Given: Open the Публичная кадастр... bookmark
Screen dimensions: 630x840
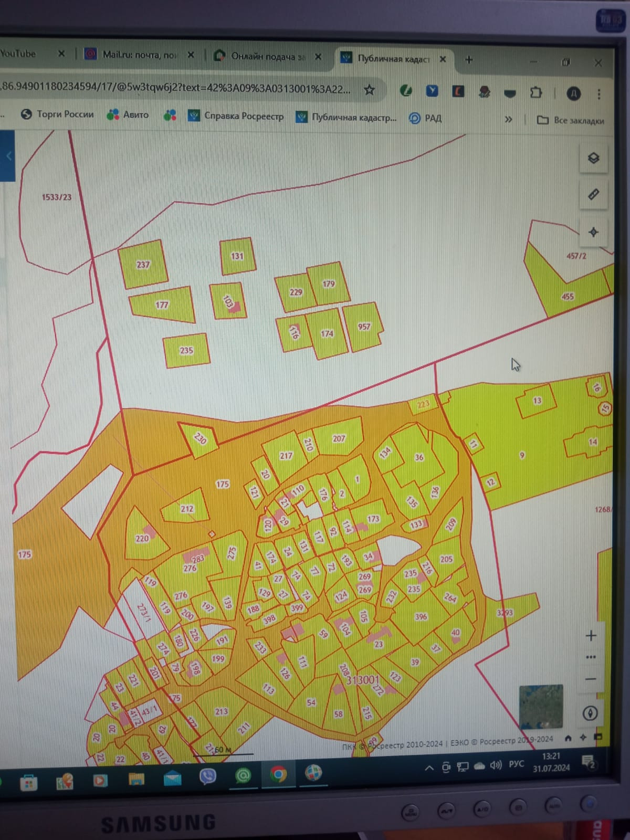Looking at the screenshot, I should click(x=346, y=118).
